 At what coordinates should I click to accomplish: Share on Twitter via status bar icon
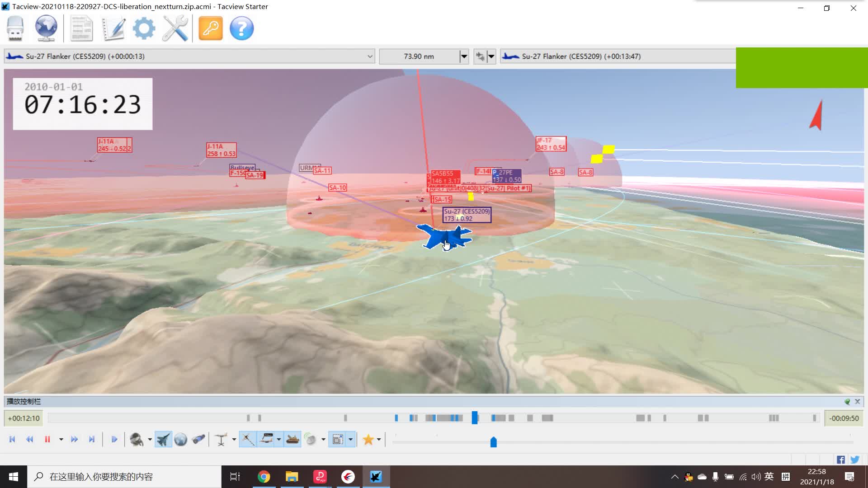click(x=854, y=460)
